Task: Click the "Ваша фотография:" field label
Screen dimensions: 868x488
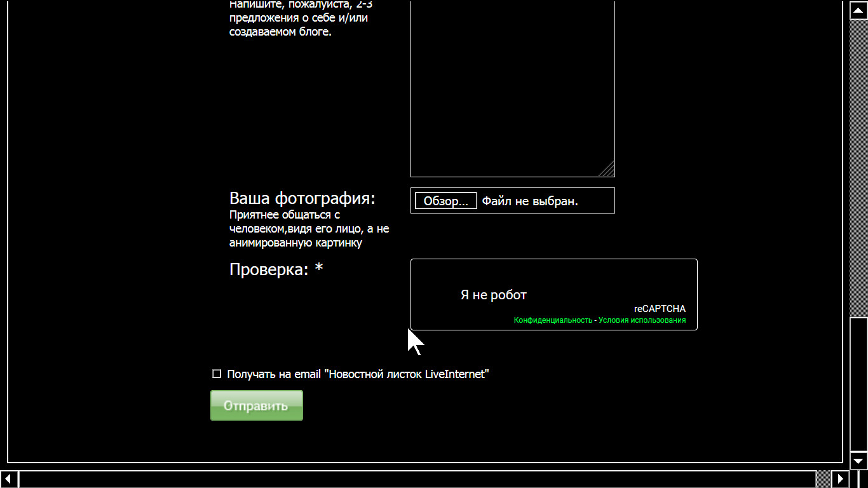Action: [x=302, y=198]
